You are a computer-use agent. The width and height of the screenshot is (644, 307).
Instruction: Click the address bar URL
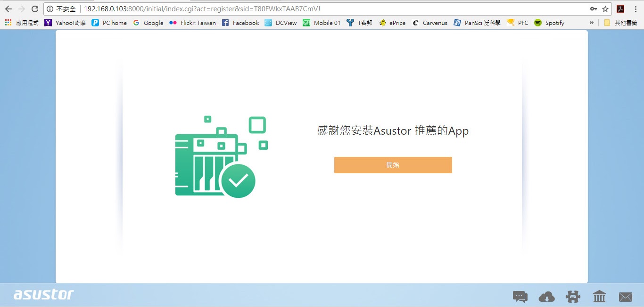point(202,9)
